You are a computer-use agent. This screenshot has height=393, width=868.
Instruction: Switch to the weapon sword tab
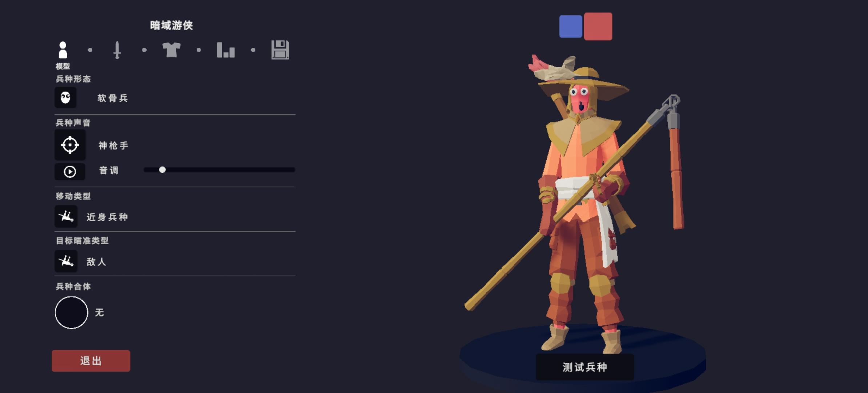[117, 50]
